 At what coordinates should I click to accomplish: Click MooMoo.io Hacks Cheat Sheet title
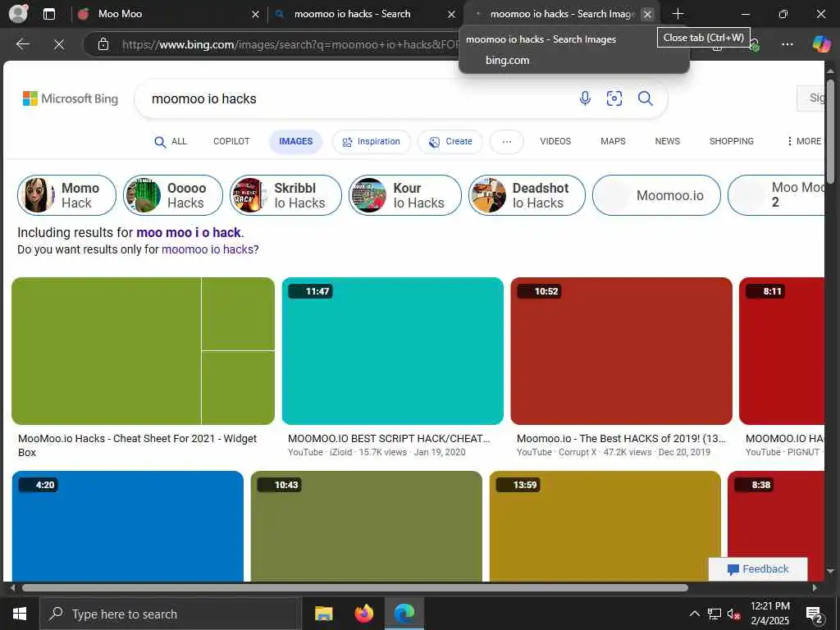137,445
